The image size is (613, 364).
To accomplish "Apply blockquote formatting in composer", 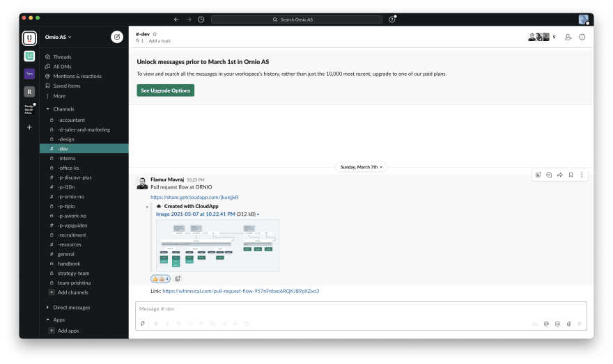I will 235,324.
